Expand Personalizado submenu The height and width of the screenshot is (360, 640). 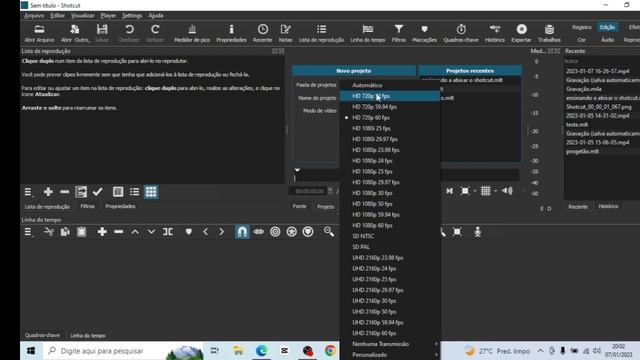click(x=390, y=355)
